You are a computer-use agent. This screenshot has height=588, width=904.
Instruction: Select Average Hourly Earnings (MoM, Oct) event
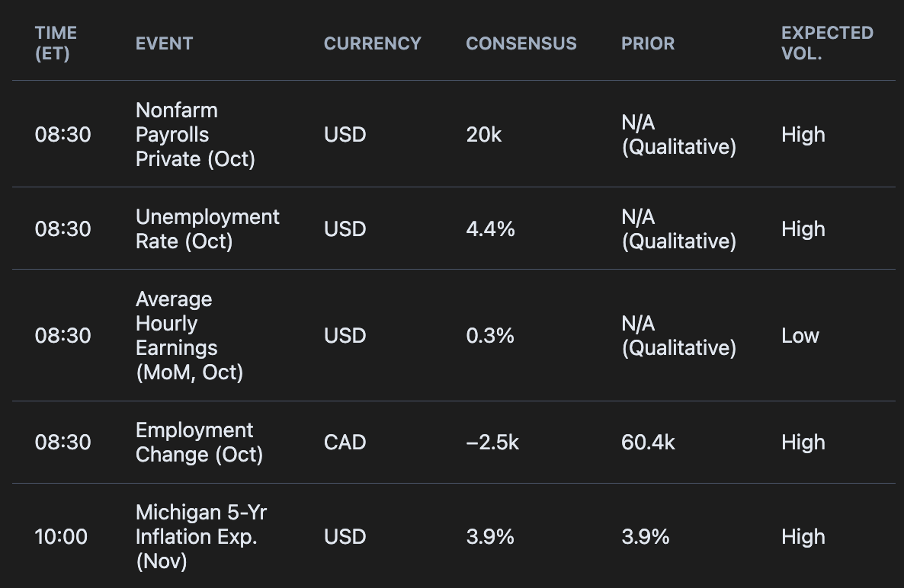[189, 336]
